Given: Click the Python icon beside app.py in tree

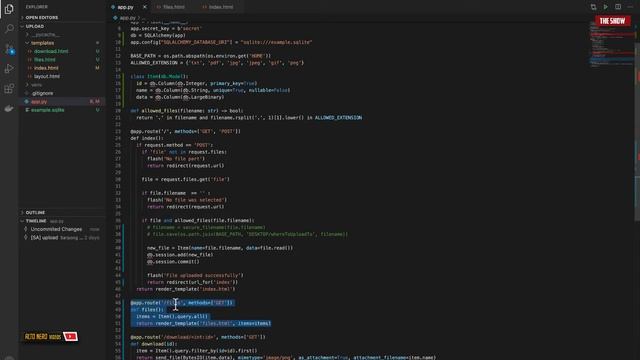Looking at the screenshot, I should 27,102.
